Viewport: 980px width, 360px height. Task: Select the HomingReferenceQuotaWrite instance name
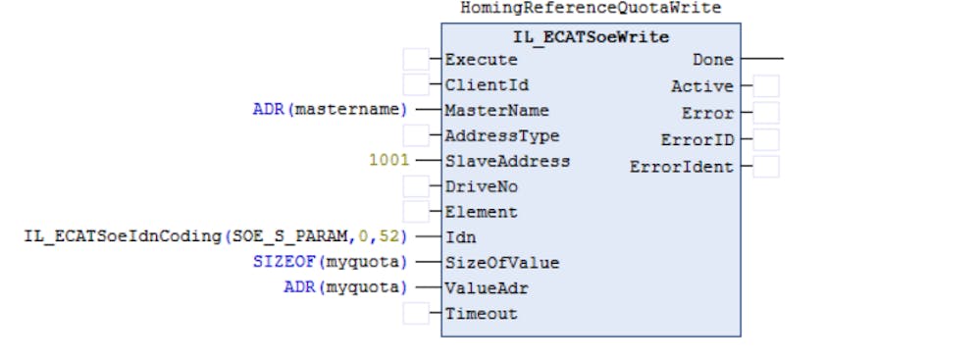tap(591, 8)
